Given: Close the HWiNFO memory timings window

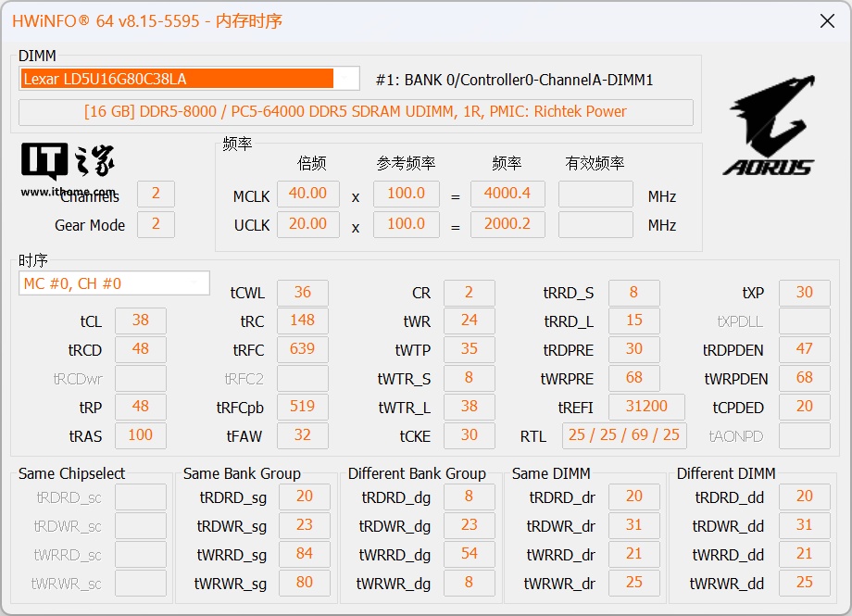Looking at the screenshot, I should (827, 21).
